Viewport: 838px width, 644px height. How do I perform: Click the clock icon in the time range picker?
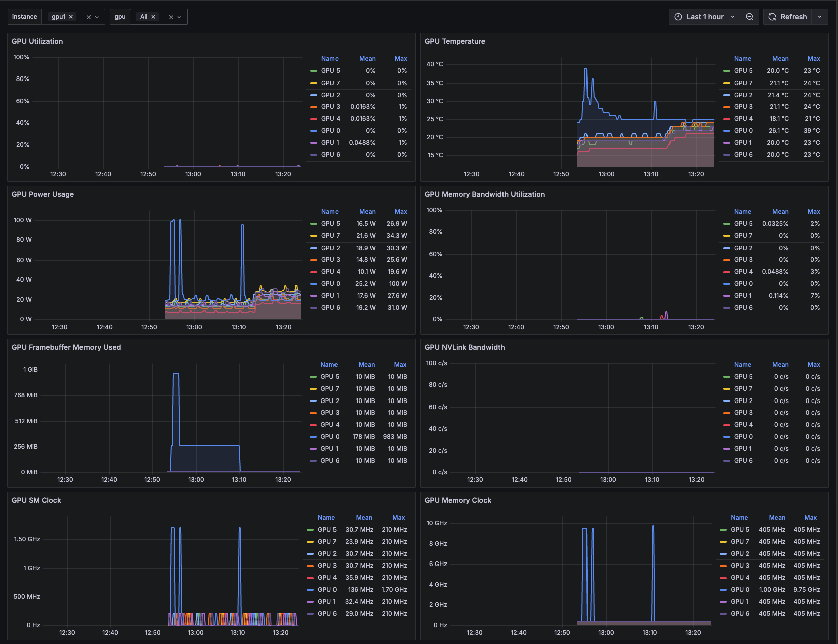[677, 17]
